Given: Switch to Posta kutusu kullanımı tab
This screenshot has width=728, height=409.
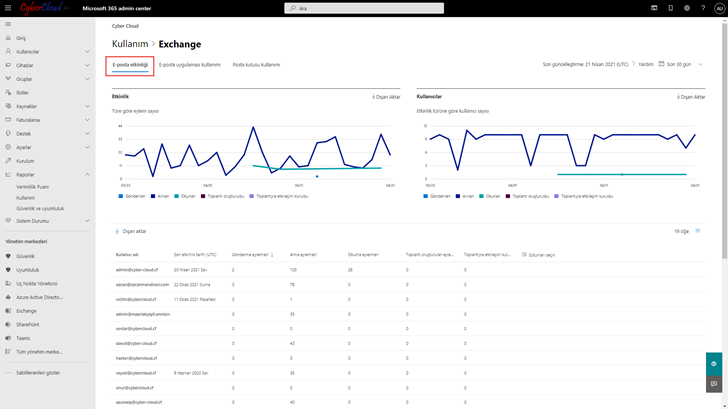Looking at the screenshot, I should point(256,65).
